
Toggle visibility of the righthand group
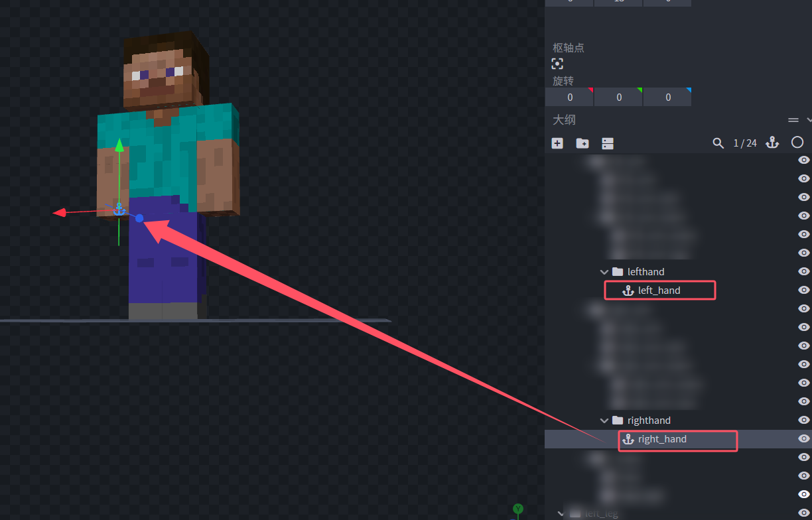(803, 421)
